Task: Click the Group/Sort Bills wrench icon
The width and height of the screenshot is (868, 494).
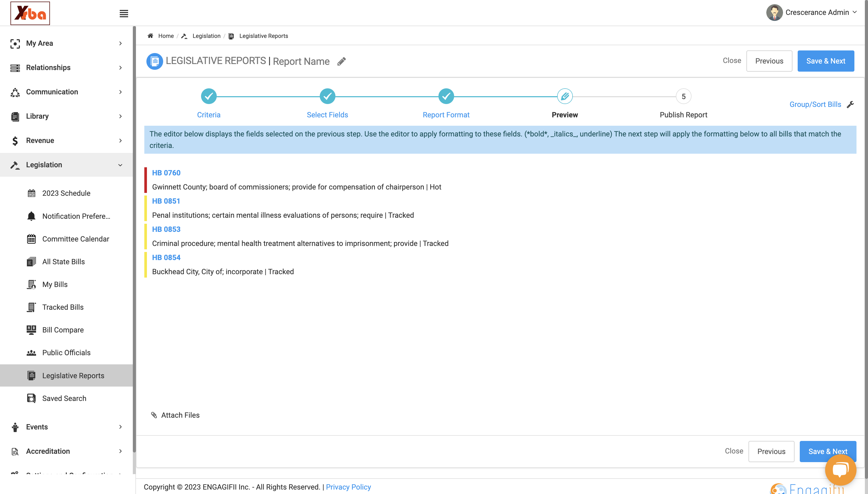Action: coord(850,105)
